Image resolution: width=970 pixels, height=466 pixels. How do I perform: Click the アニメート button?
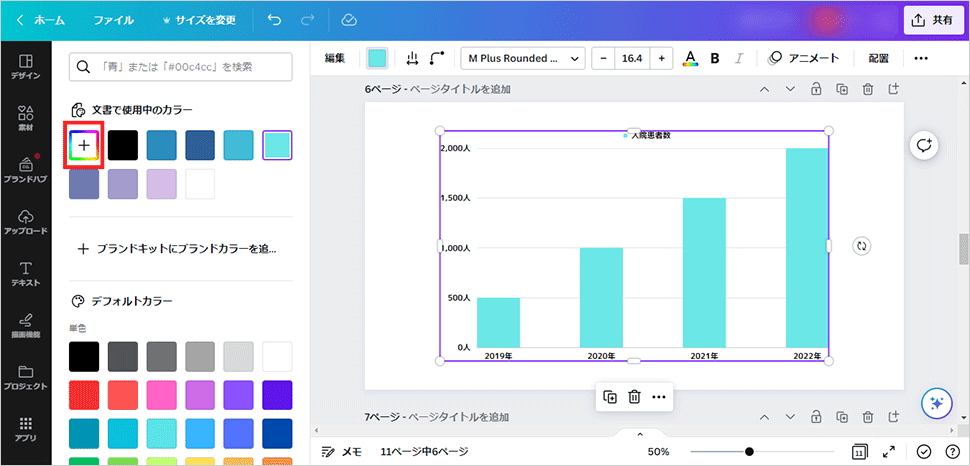[x=803, y=58]
